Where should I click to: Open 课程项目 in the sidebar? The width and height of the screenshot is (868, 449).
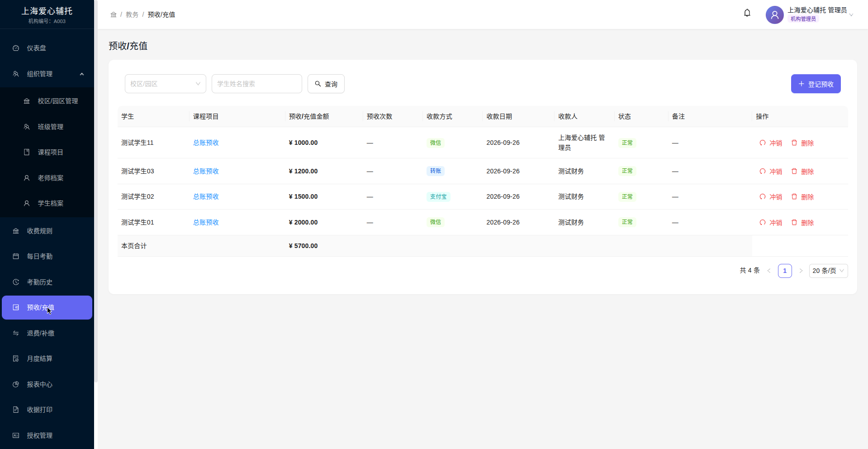click(47, 152)
